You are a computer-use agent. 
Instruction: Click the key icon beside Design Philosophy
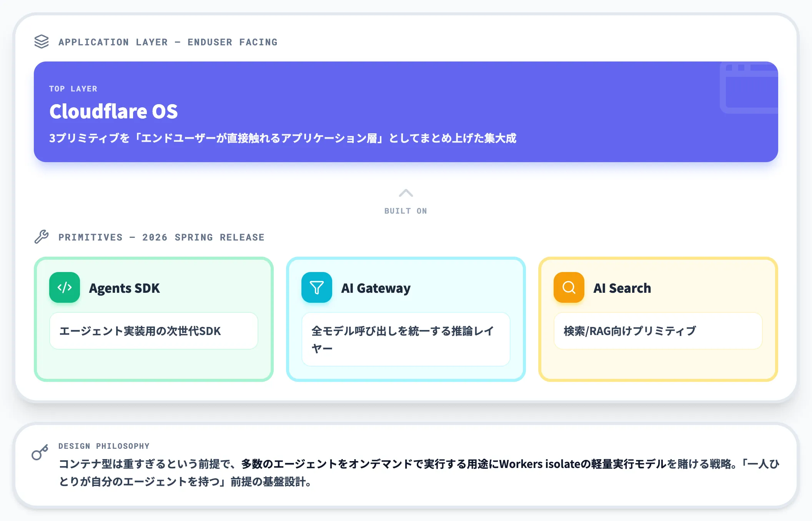[40, 452]
